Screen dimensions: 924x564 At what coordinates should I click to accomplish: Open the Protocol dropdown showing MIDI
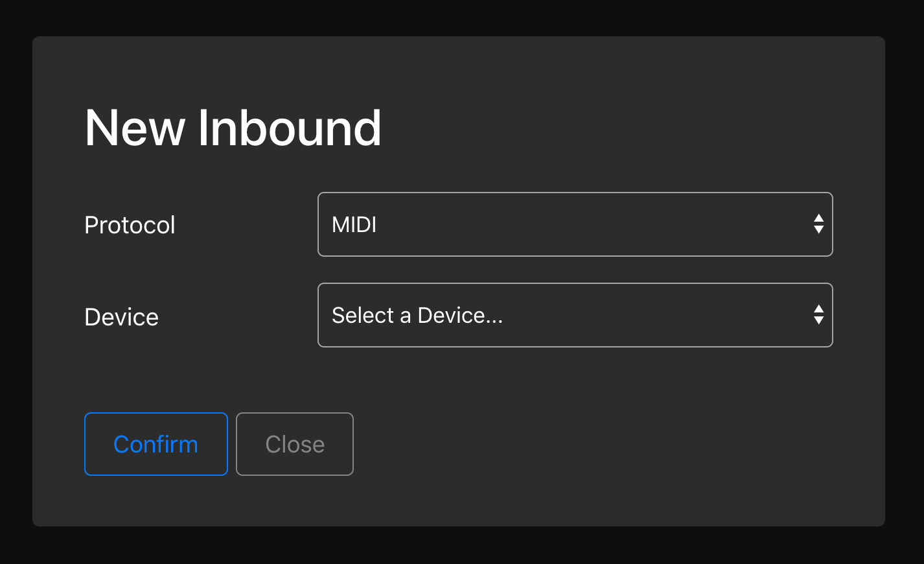click(x=574, y=224)
